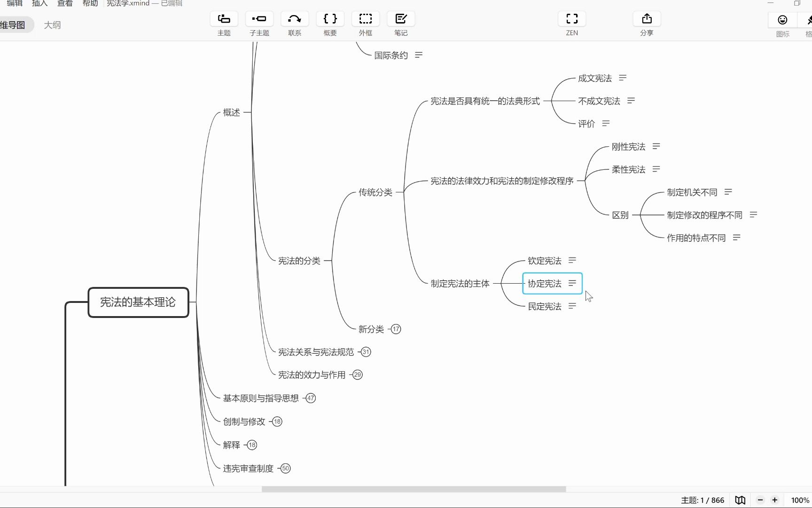This screenshot has height=508, width=812.
Task: Expand 解释 with its 18 badge
Action: 252,445
